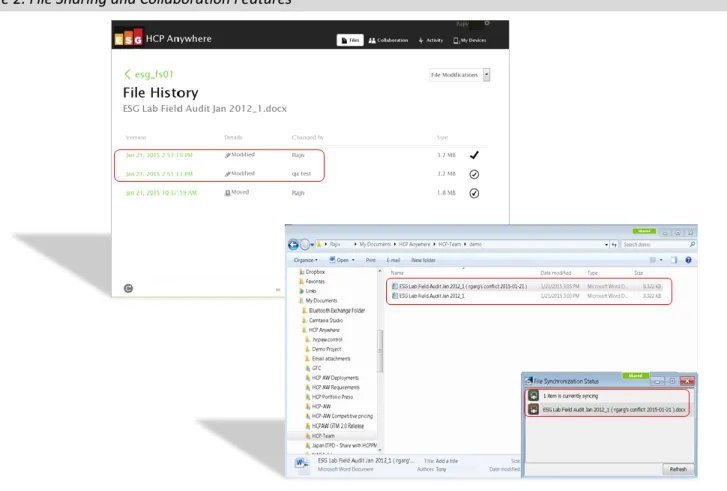Screen dimensions: 727x491
Task: Toggle the preview pane icon
Action: [x=674, y=260]
